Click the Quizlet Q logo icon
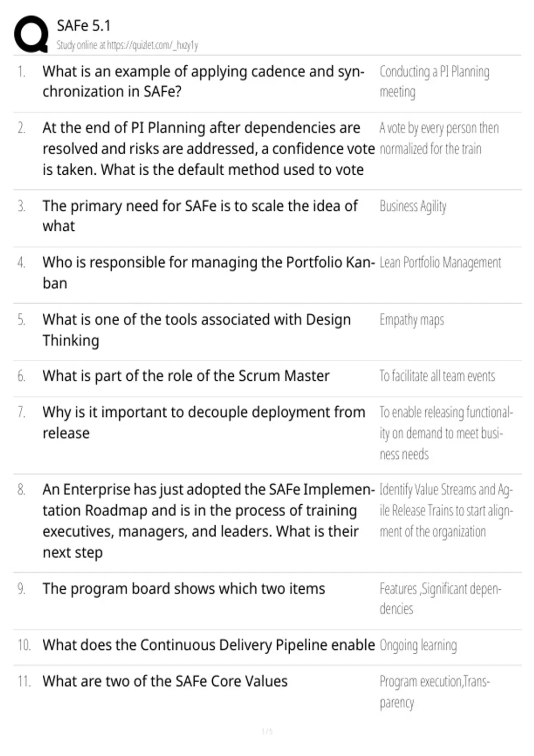This screenshot has height=756, width=534. pos(31,34)
